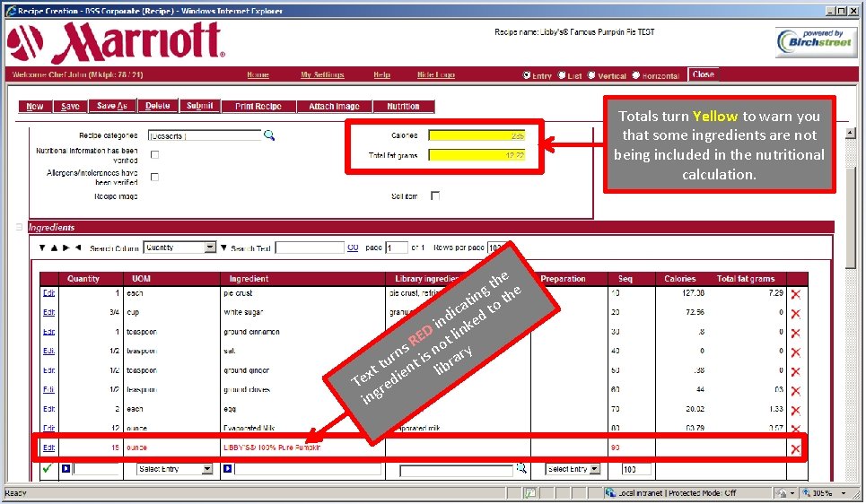Image resolution: width=866 pixels, height=504 pixels.
Task: Click the Print Recipe button
Action: [258, 106]
